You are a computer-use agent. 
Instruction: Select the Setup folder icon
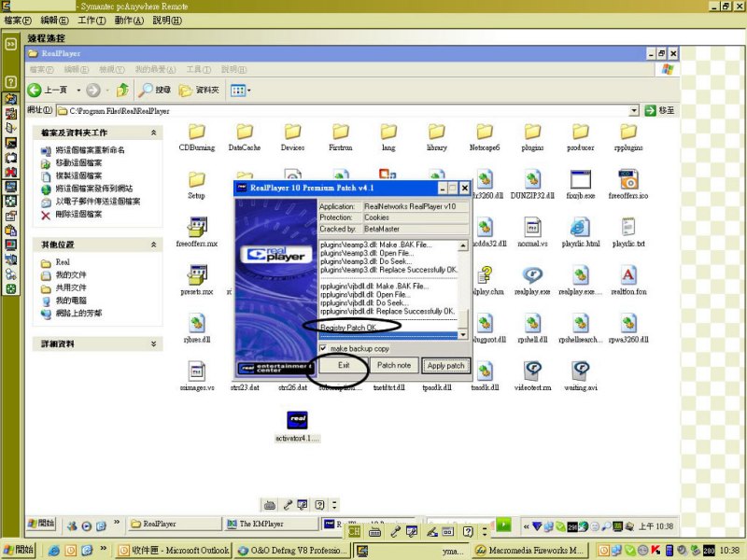pyautogui.click(x=197, y=179)
